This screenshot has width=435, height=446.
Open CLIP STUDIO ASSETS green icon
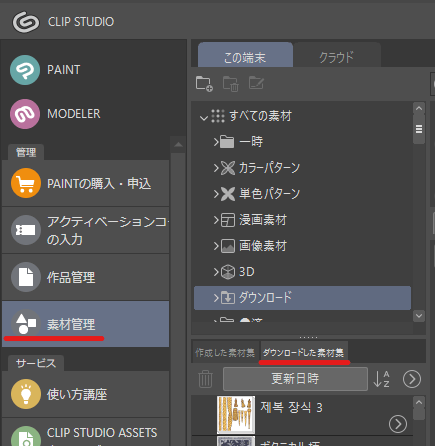(x=26, y=437)
